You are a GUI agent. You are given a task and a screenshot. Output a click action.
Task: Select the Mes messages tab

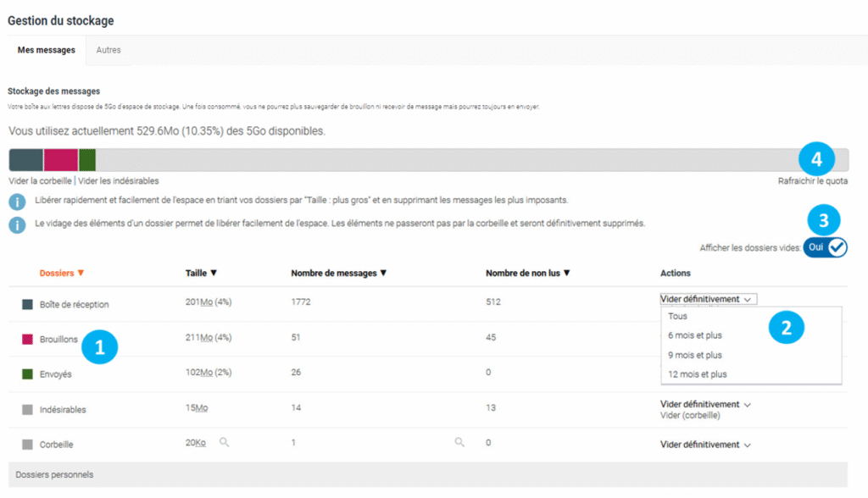coord(45,49)
